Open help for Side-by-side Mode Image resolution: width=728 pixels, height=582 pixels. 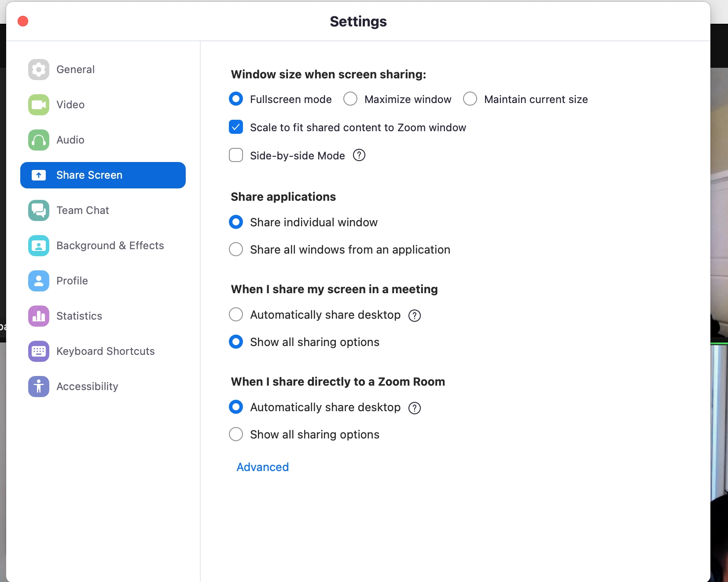359,155
